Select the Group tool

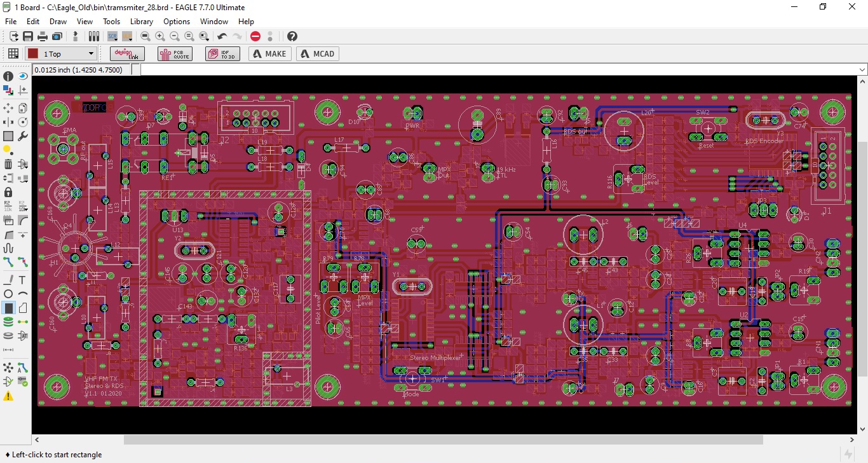click(8, 136)
